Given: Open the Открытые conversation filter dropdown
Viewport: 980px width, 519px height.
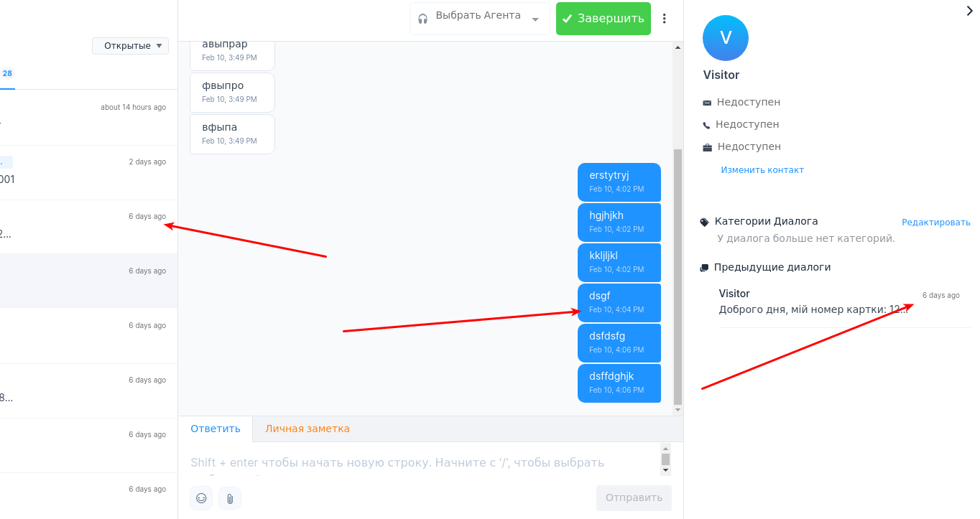Looking at the screenshot, I should point(130,45).
